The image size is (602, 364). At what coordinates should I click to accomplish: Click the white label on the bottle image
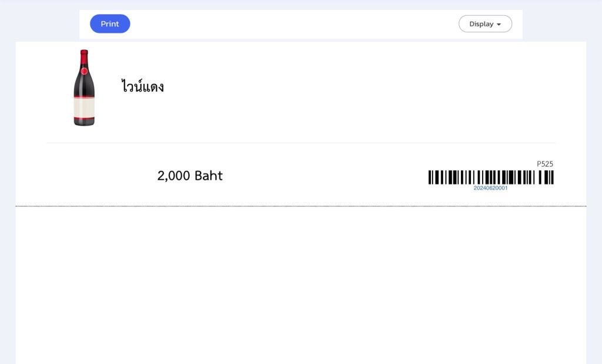pos(84,107)
